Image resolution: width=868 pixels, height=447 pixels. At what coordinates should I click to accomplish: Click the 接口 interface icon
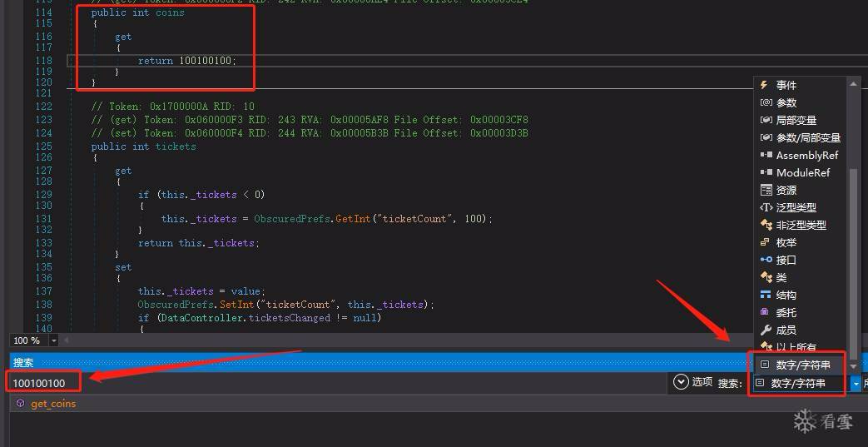click(766, 260)
